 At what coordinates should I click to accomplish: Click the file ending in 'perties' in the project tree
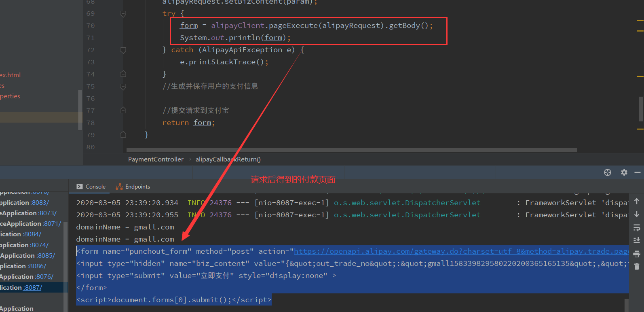(10, 96)
